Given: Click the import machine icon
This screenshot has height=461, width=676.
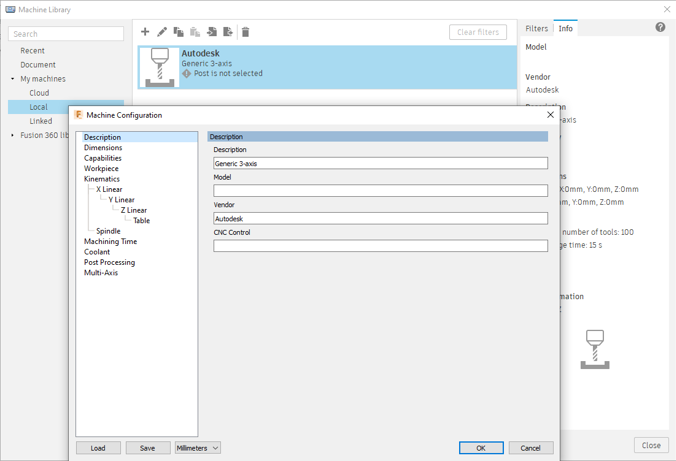Looking at the screenshot, I should [x=212, y=31].
